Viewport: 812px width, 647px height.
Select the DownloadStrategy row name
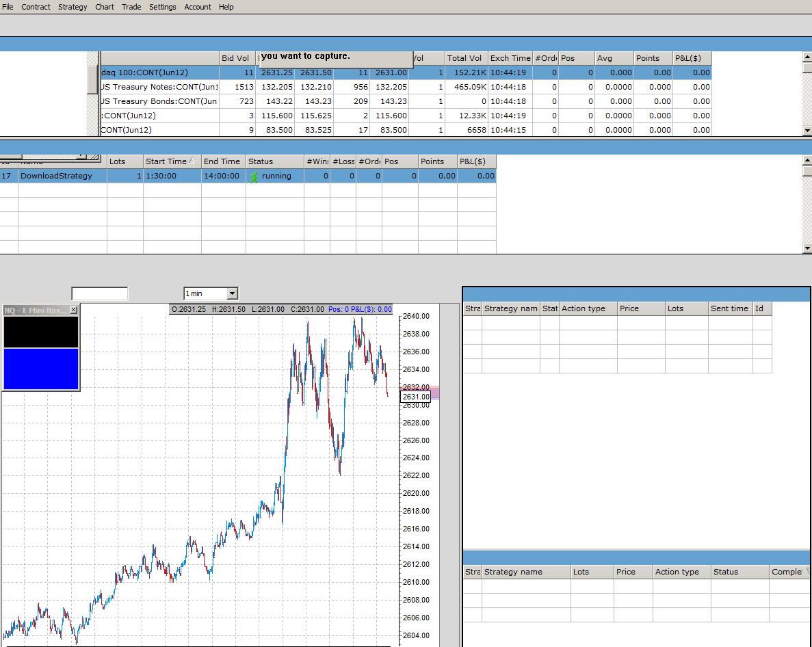coord(57,176)
